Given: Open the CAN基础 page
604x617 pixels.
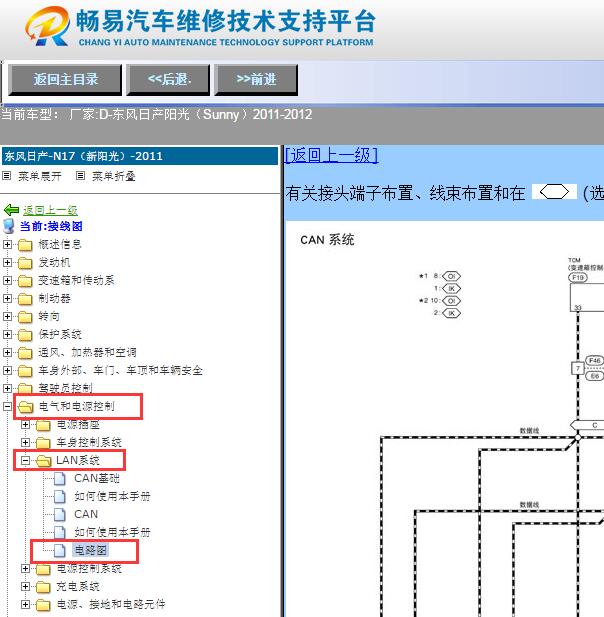Looking at the screenshot, I should tap(97, 478).
